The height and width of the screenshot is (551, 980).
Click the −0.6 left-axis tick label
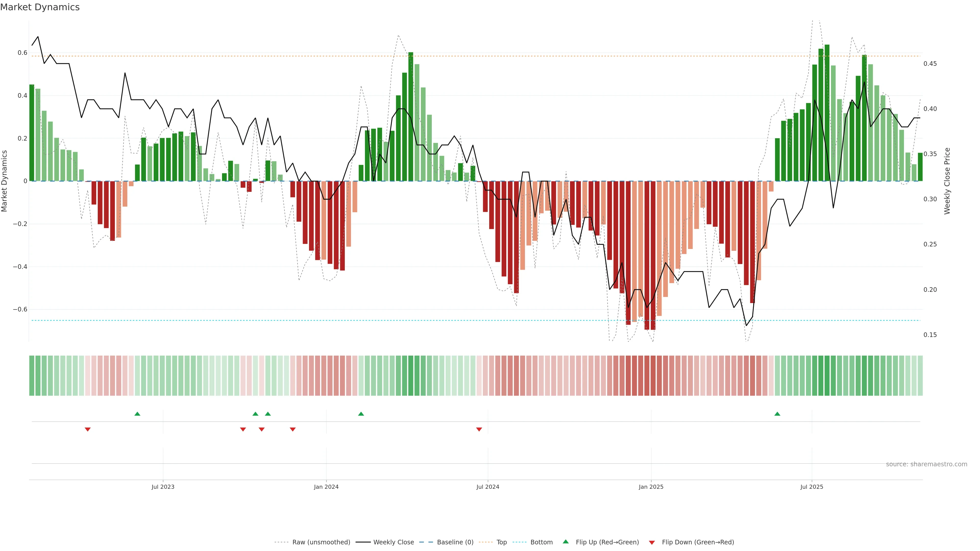[20, 309]
